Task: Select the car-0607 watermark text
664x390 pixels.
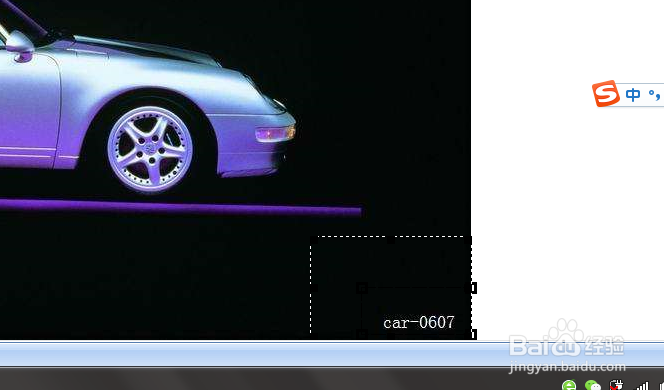Action: click(x=419, y=323)
